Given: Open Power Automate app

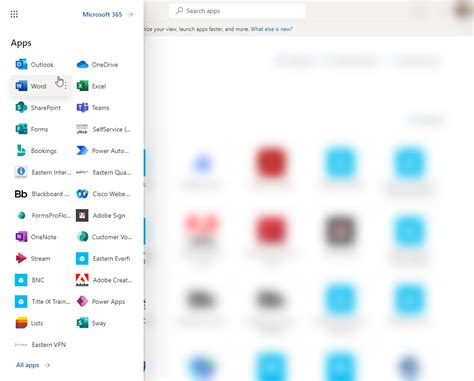Looking at the screenshot, I should pos(103,151).
